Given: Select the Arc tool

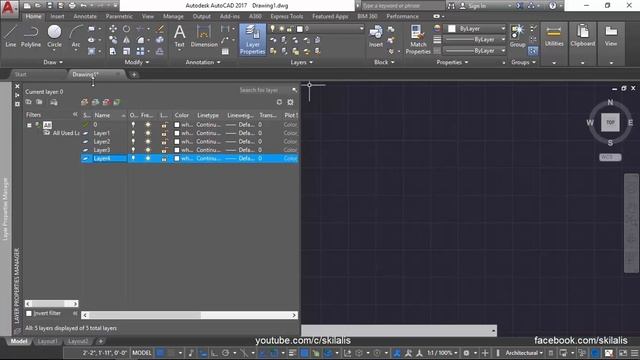Looking at the screenshot, I should tap(76, 36).
